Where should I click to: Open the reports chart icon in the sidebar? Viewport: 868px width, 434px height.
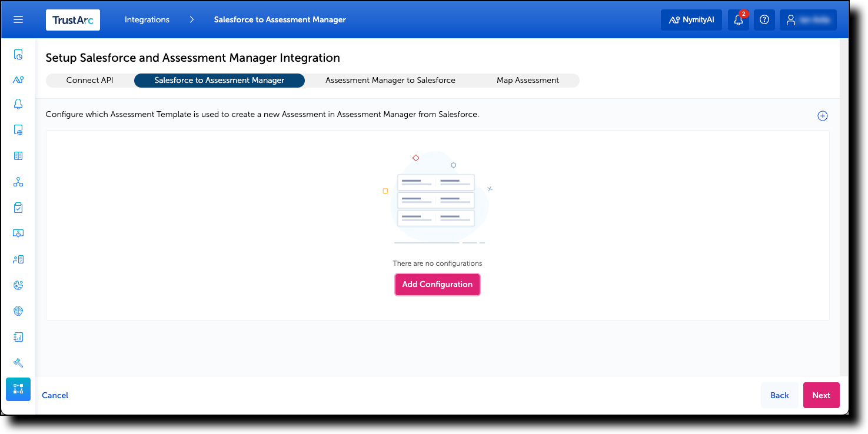click(x=18, y=336)
